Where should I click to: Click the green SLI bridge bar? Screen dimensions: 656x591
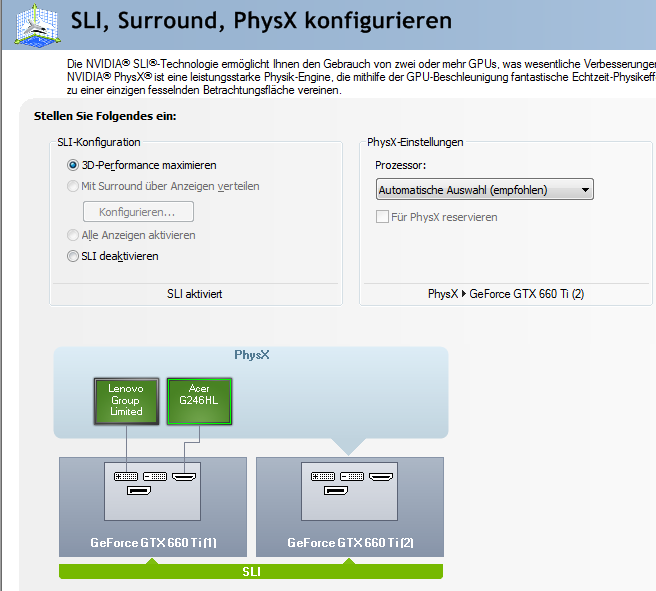pyautogui.click(x=251, y=571)
